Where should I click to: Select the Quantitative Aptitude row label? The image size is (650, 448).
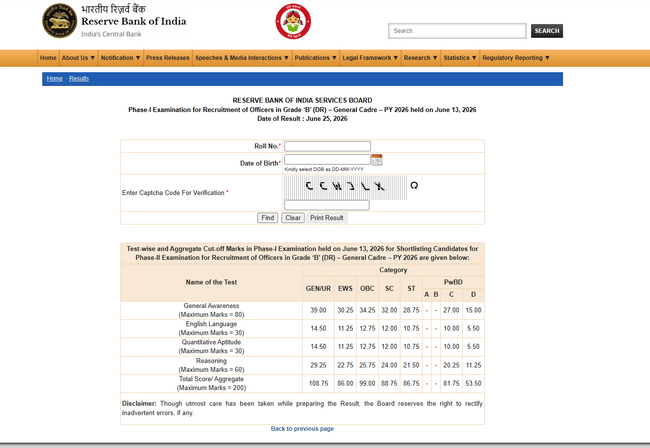211,346
